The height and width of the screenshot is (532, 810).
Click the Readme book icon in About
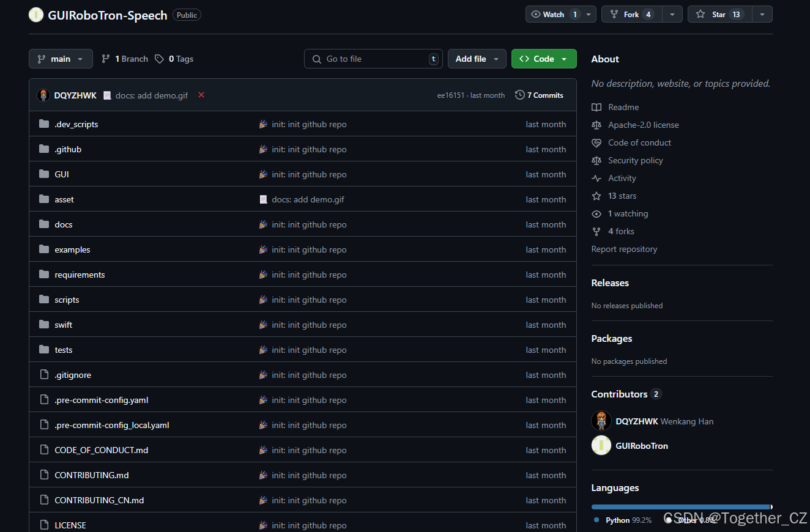pos(596,107)
